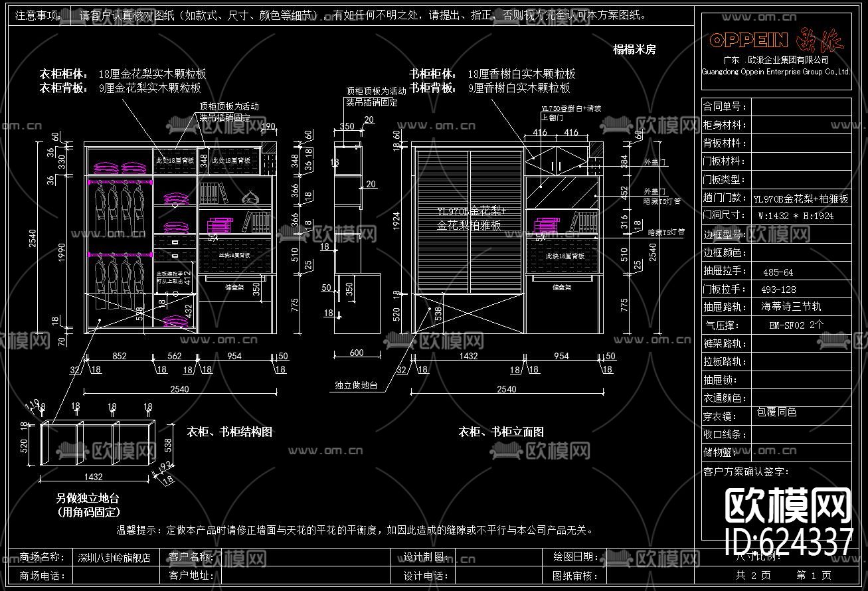Select the 'YL970B金花梨+柏雅板' table value
The image size is (868, 591).
tap(802, 199)
